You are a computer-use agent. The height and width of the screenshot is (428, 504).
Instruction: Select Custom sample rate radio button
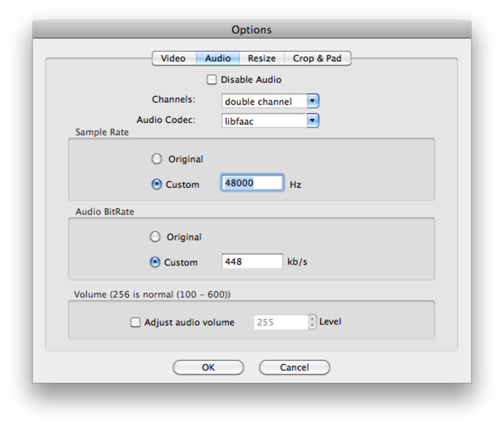(x=157, y=184)
